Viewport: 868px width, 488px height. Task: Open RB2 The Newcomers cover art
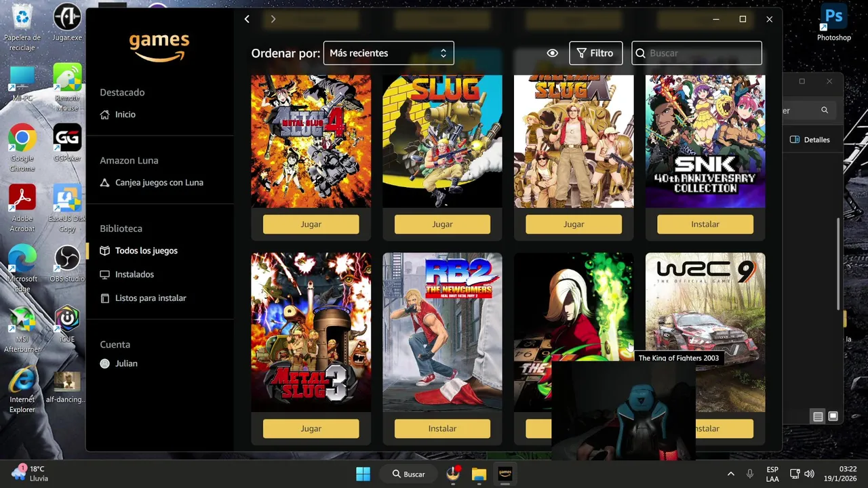[x=442, y=332]
